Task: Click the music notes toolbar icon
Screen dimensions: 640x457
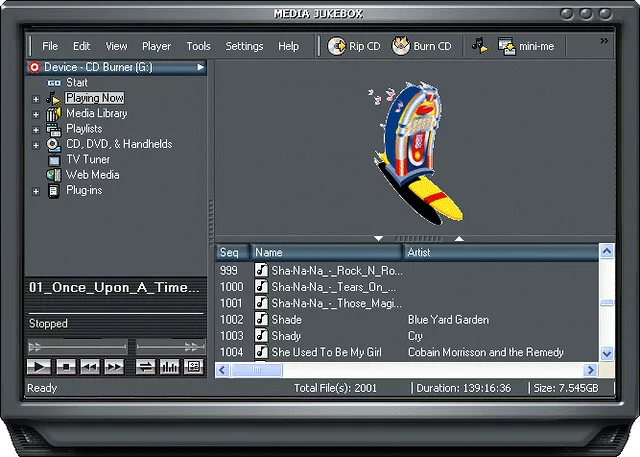Action: click(480, 46)
